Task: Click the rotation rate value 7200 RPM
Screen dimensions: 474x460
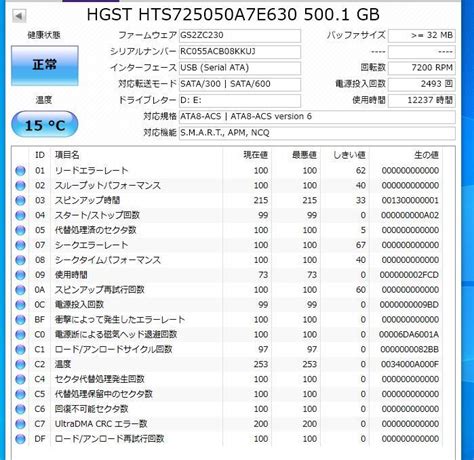Action: pyautogui.click(x=422, y=68)
